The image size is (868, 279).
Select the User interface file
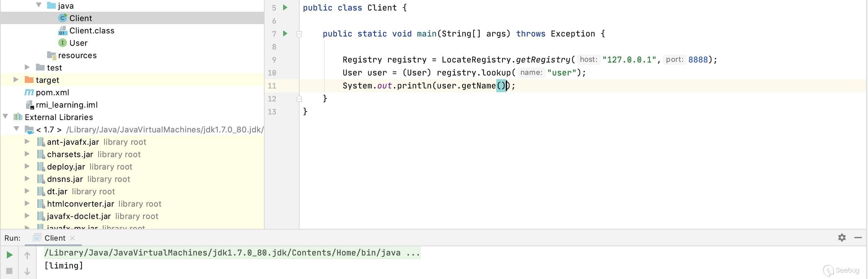78,43
